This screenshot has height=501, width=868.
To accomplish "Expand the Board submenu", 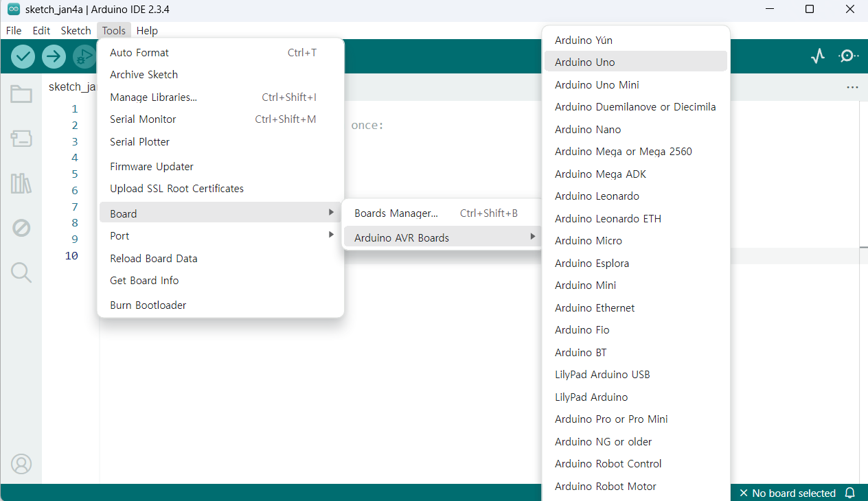I will pyautogui.click(x=220, y=213).
